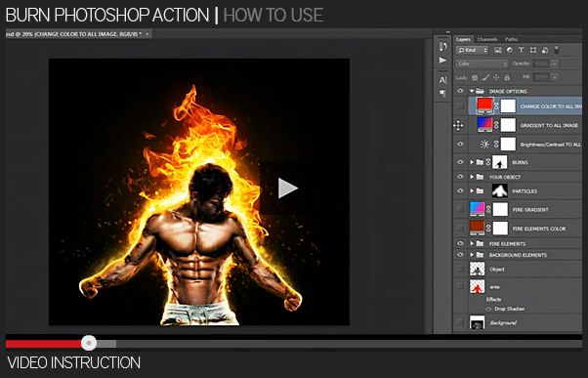Hide the YOUR OBJECT group
The height and width of the screenshot is (378, 588).
[x=460, y=177]
